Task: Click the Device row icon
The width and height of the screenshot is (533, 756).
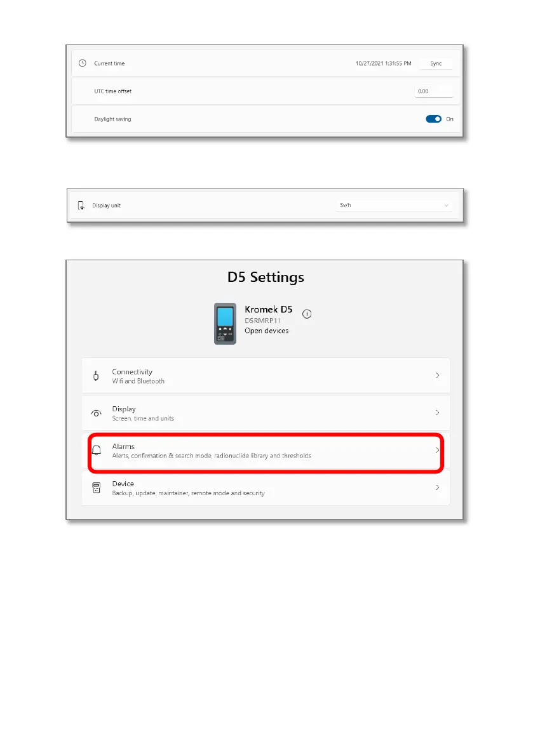Action: 97,488
